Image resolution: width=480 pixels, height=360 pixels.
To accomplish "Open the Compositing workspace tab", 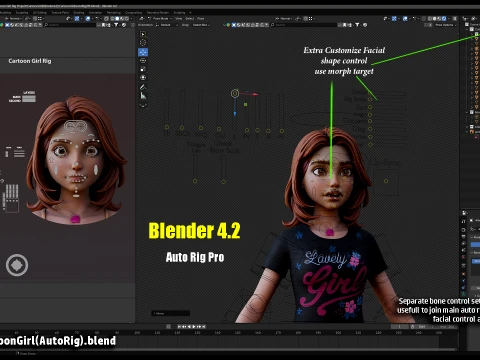I will click(133, 13).
